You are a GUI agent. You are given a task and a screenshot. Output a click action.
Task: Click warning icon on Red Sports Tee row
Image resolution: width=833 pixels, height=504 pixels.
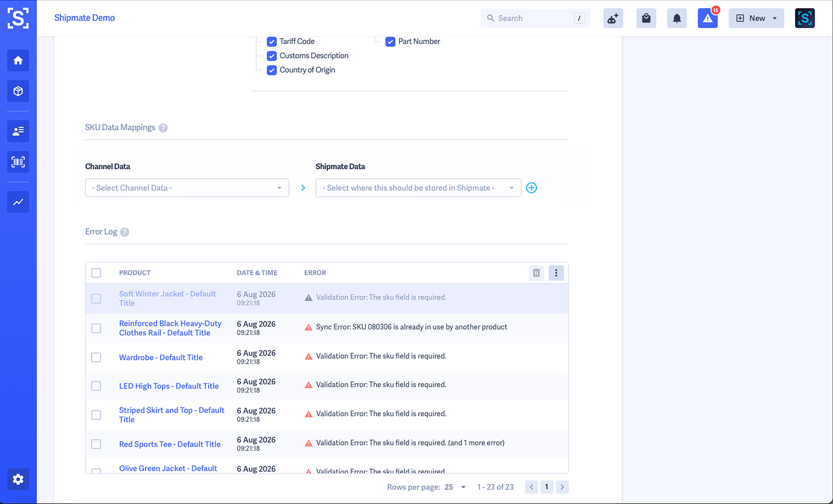(309, 443)
